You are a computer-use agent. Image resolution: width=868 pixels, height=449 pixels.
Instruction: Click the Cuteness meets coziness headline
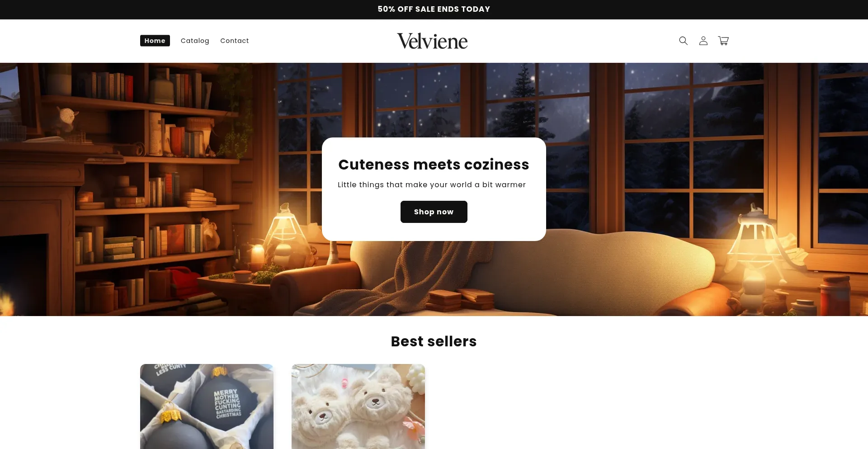click(x=434, y=165)
